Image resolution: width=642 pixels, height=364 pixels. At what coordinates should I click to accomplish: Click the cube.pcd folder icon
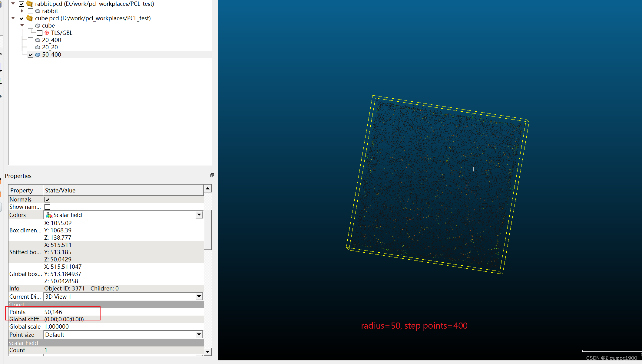(29, 18)
